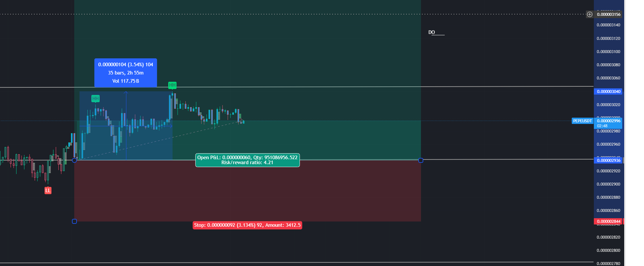Click the current price label 0.000002996
Viewport: 644px width, 266px height.
click(x=608, y=123)
